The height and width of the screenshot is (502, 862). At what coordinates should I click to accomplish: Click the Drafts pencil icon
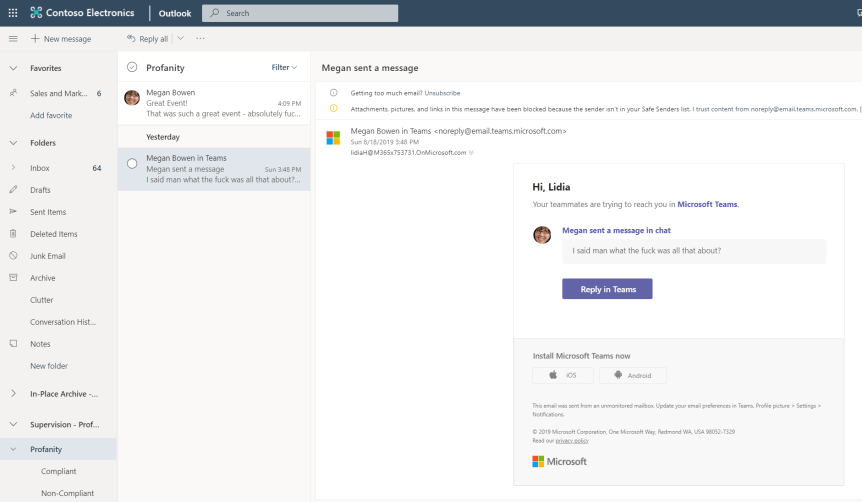pos(13,190)
